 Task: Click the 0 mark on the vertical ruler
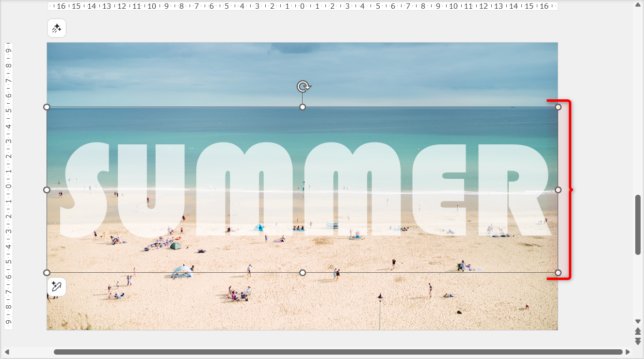tap(8, 187)
